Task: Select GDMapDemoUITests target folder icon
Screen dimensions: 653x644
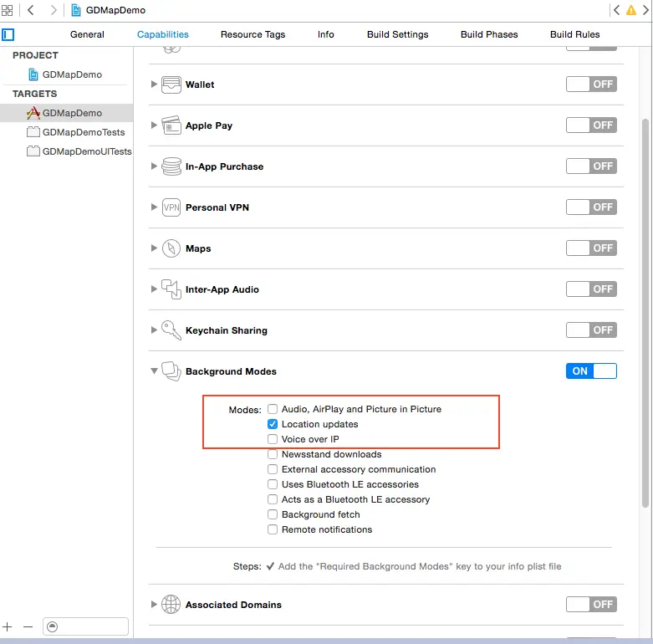Action: [x=33, y=151]
